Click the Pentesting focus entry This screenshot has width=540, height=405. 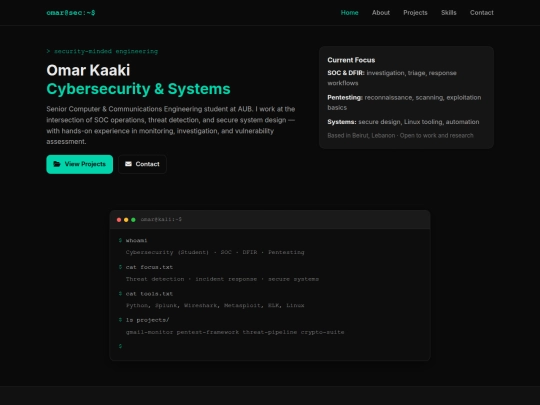(x=404, y=102)
